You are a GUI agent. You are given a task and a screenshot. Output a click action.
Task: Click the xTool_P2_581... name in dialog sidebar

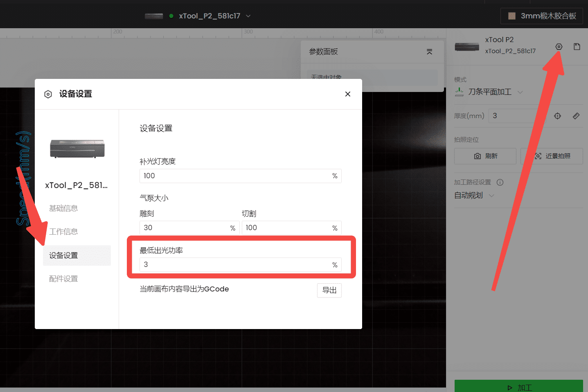[x=77, y=186]
